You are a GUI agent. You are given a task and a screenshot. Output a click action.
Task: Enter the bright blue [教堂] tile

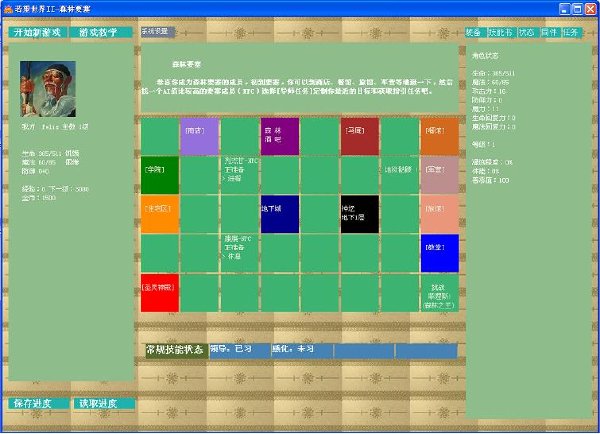[440, 253]
